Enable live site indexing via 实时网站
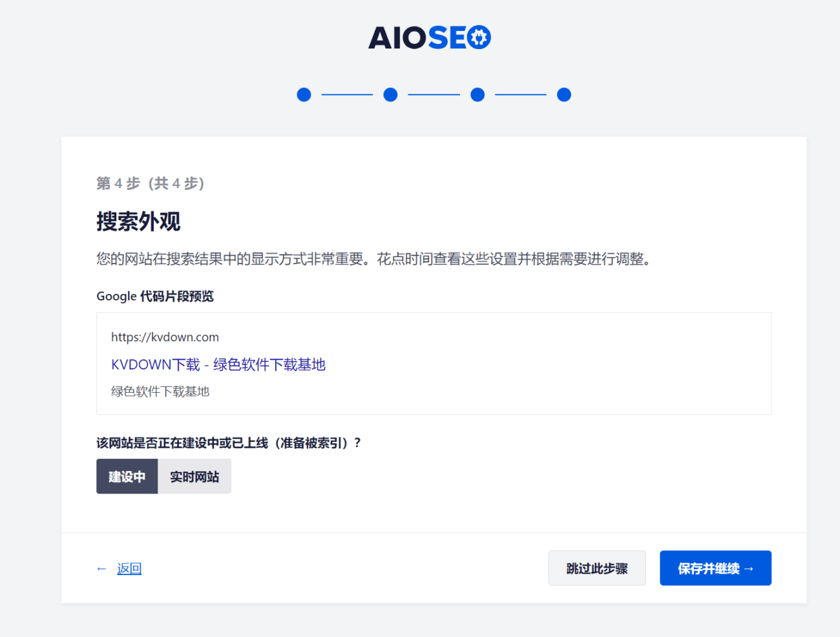 point(194,476)
